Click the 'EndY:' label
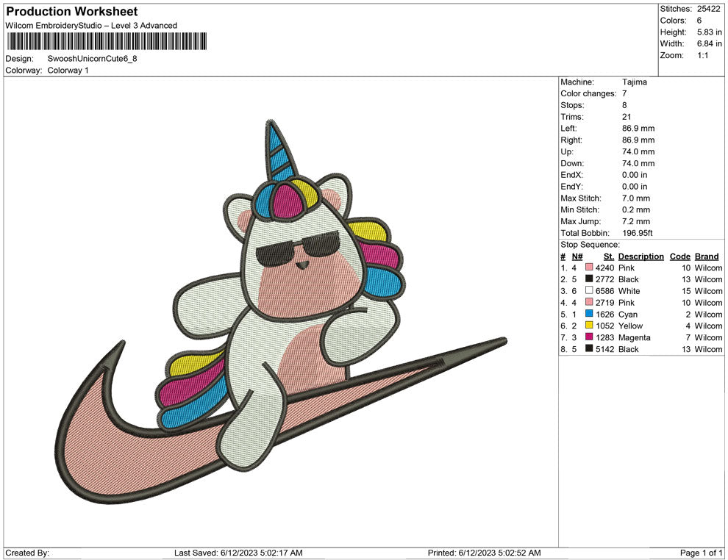This screenshot has width=728, height=560. 571,186
